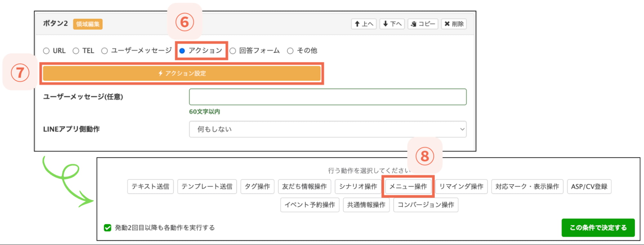Screen dimensions: 644x245
Task: Open the 領域編集 area editor badge
Action: 88,24
